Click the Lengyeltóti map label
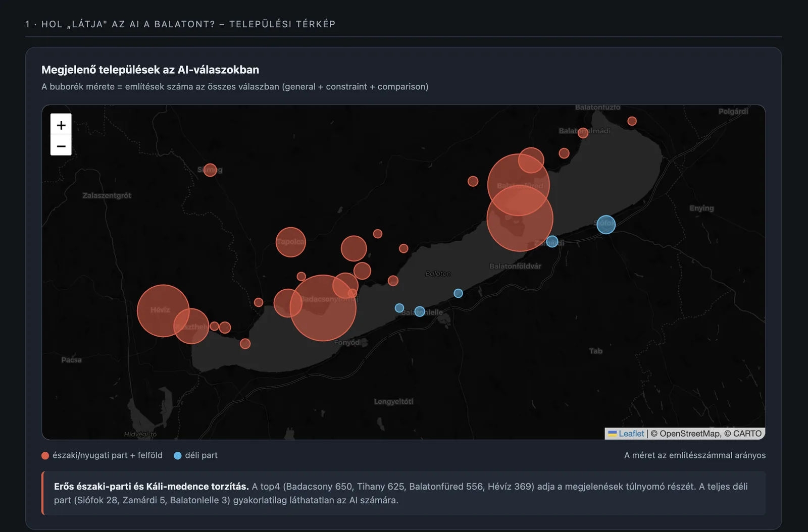This screenshot has height=532, width=808. click(393, 401)
